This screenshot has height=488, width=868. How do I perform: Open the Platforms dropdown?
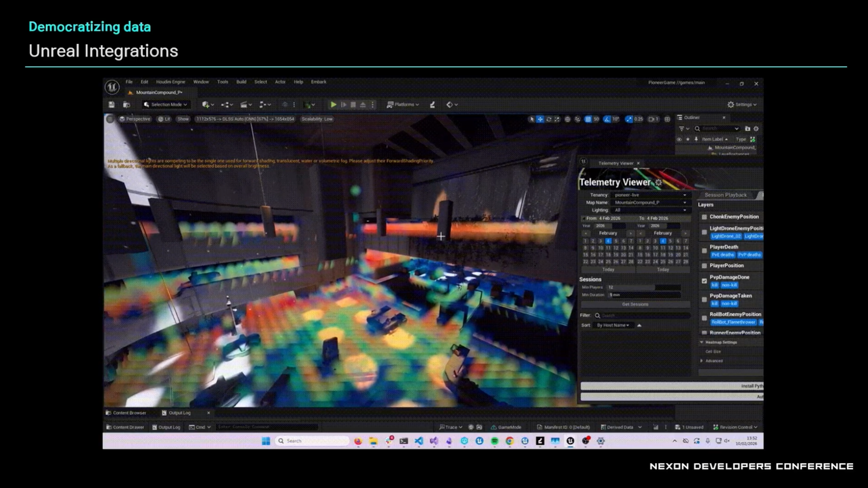click(x=403, y=105)
